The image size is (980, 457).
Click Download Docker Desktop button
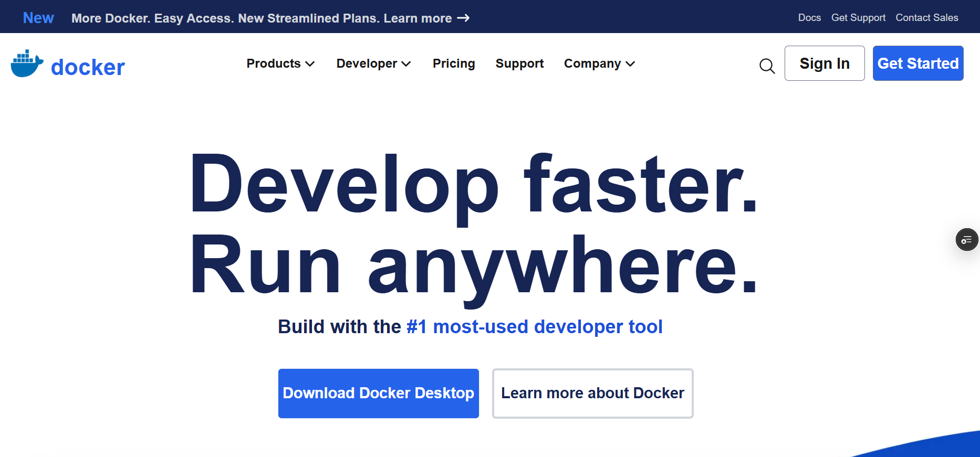pos(379,393)
